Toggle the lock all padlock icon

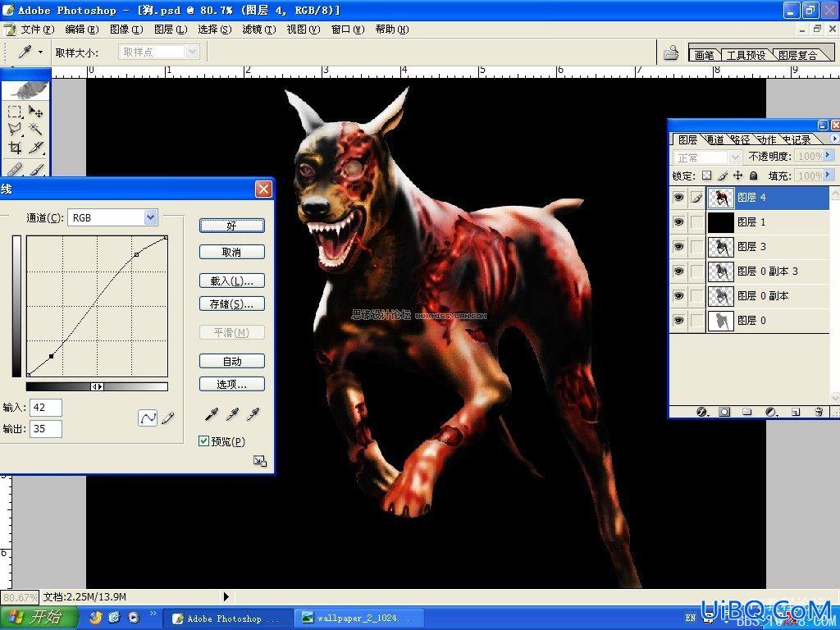[x=754, y=176]
